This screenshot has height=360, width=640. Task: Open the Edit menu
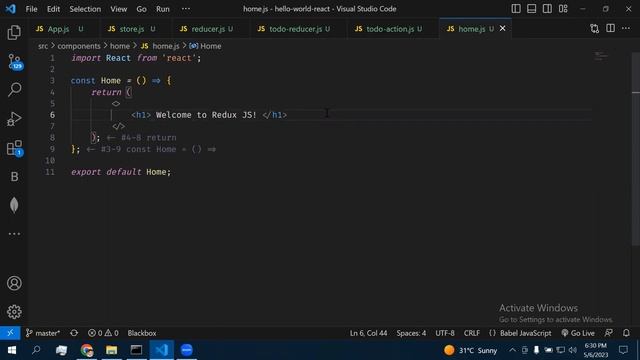[x=53, y=9]
